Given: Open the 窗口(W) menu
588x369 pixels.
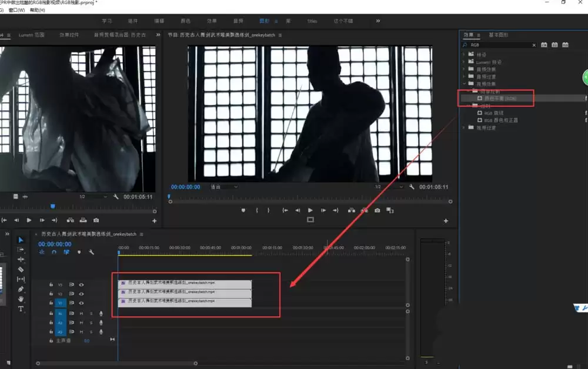Looking at the screenshot, I should point(16,10).
